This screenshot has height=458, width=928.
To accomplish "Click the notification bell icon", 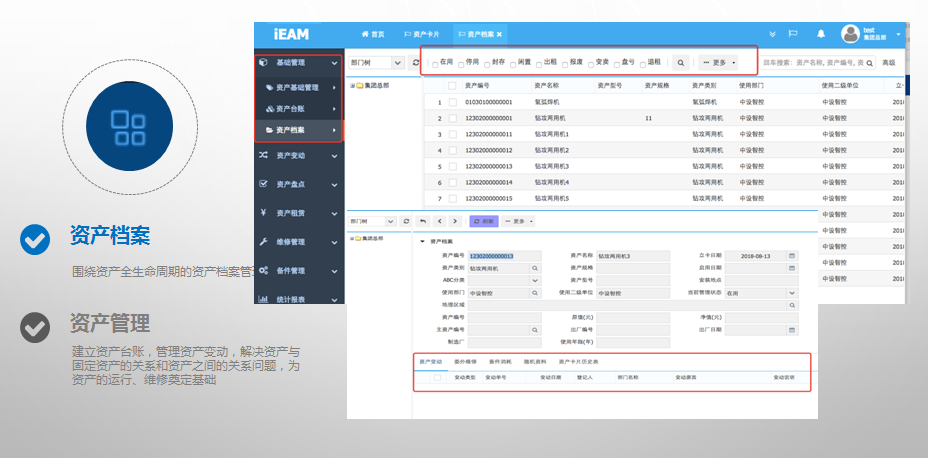I will (821, 34).
